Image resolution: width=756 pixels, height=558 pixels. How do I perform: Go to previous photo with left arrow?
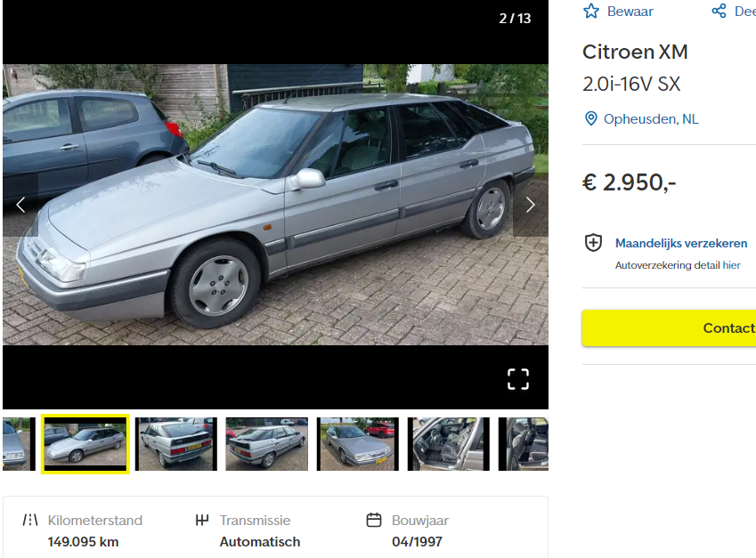click(x=20, y=205)
